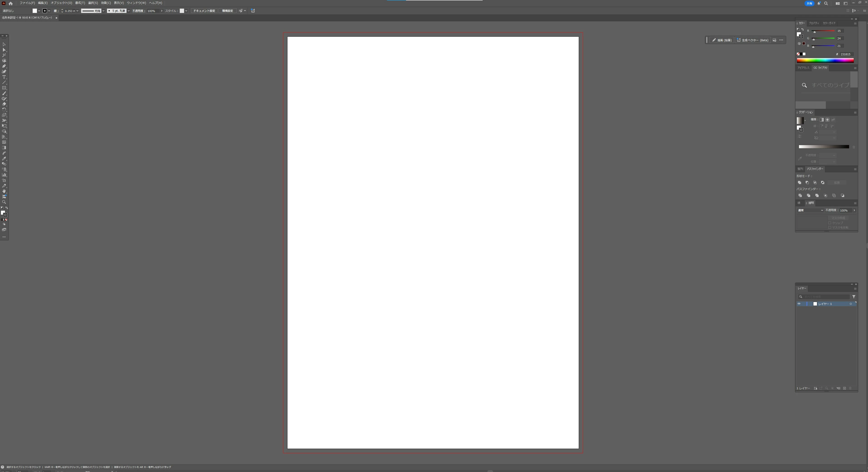Select the Pen tool in toolbar
Screen dimensions: 868x472
[x=4, y=66]
